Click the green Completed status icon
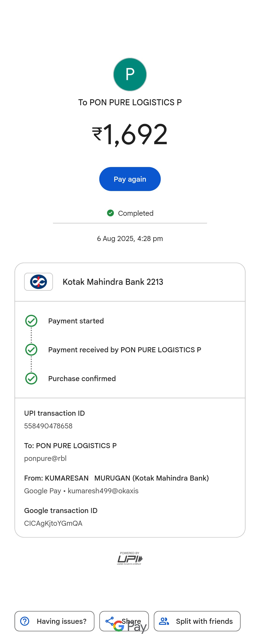Image resolution: width=260 pixels, height=644 pixels. point(110,213)
